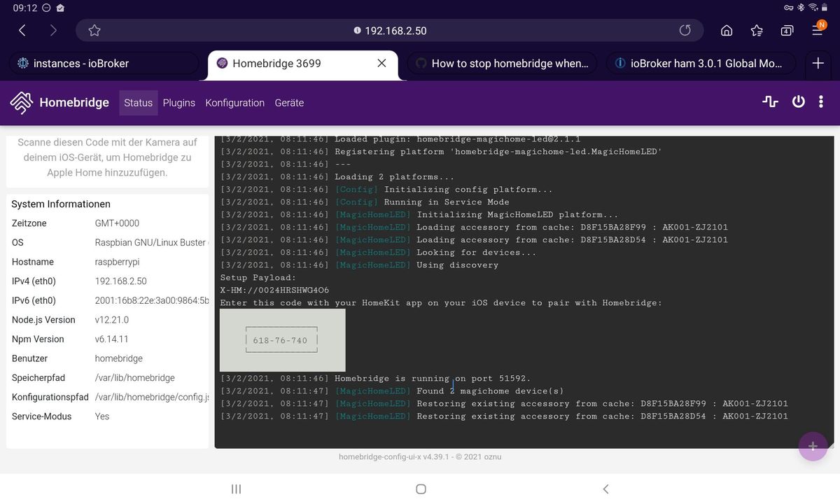Screen dimensions: 840x504
Task: Reload page with refresh icon
Action: pos(685,30)
